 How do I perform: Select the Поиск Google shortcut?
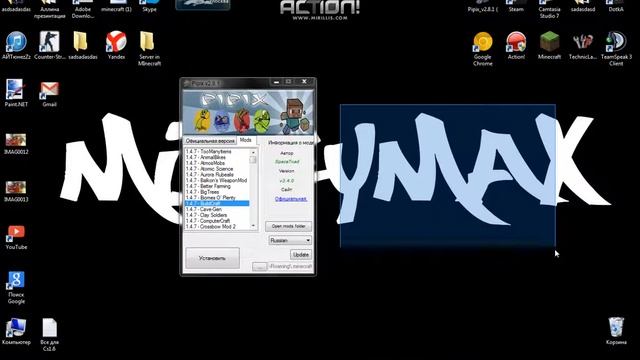pyautogui.click(x=16, y=287)
